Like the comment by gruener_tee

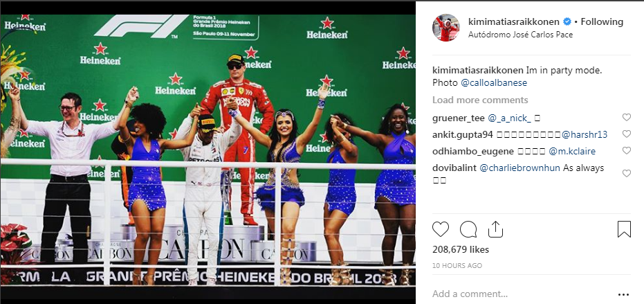point(626,118)
